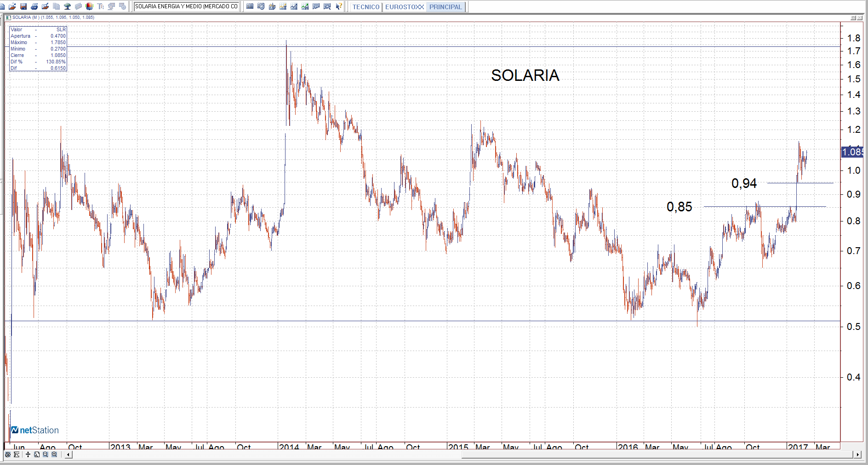
Task: Open a file with the folder icon
Action: [x=12, y=6]
